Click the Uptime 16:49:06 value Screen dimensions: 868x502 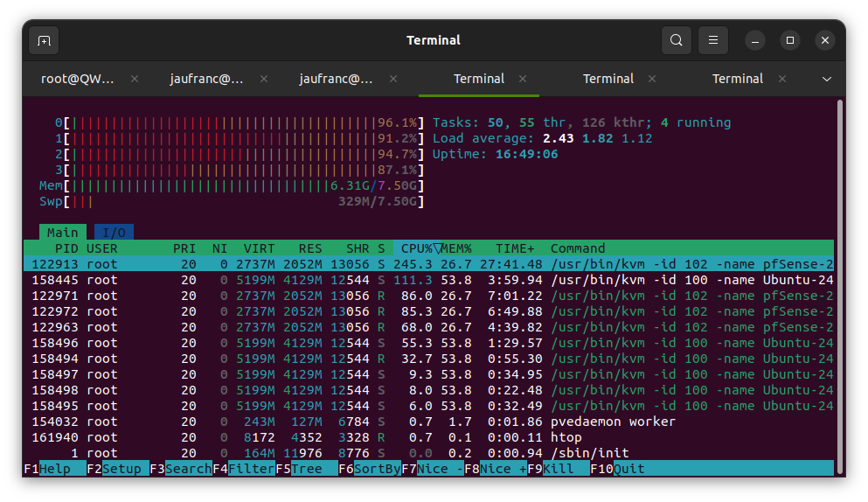(526, 154)
